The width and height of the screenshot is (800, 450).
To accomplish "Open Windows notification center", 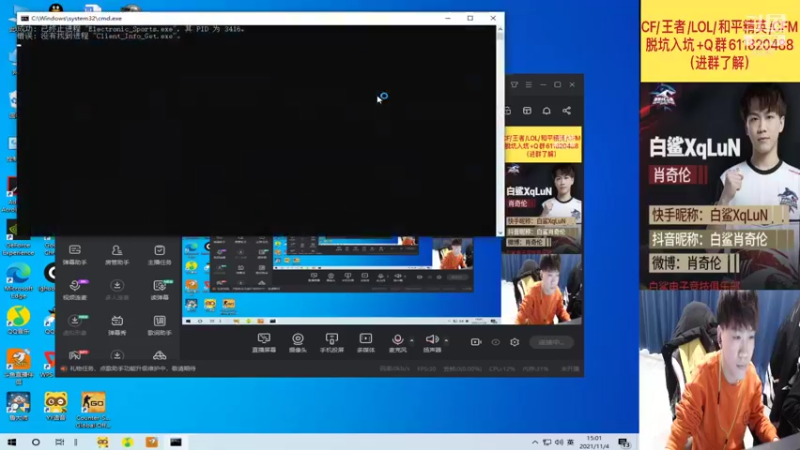I will pos(623,442).
